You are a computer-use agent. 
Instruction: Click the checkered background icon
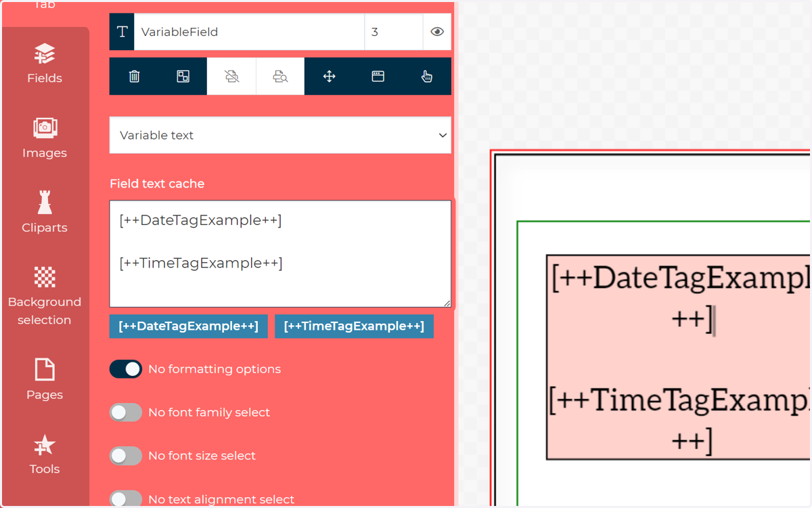[x=45, y=276]
